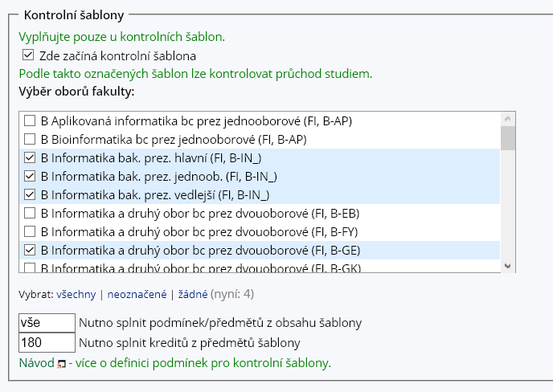Check B Aplikovaná informatika bc prez jednooborové
553x392 pixels.
point(30,121)
